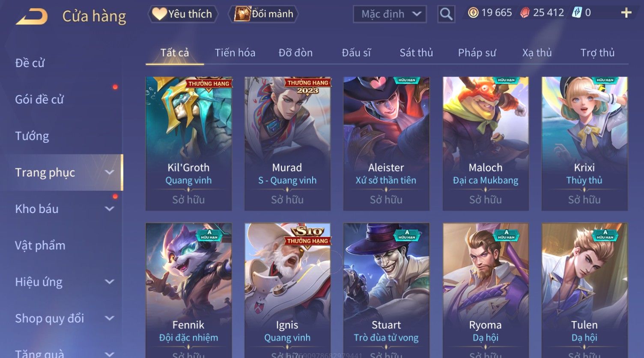The width and height of the screenshot is (644, 358).
Task: Select the Krixi Thủy thủ skin card
Action: pyautogui.click(x=584, y=144)
